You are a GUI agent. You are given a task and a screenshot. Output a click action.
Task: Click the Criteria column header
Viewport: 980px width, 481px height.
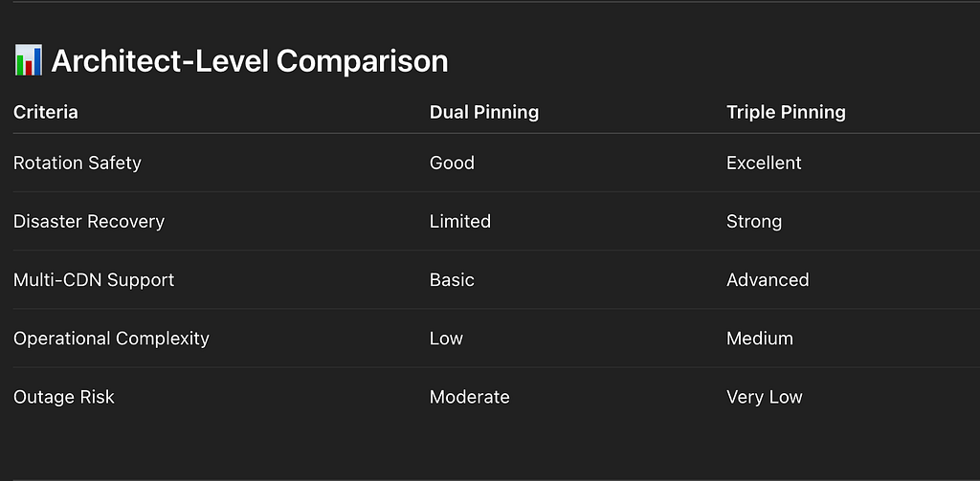(46, 113)
